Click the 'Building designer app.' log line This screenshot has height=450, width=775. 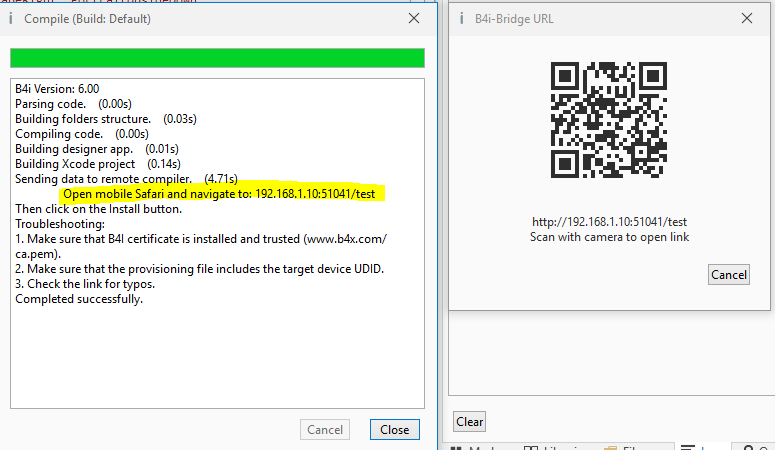[x=97, y=149]
